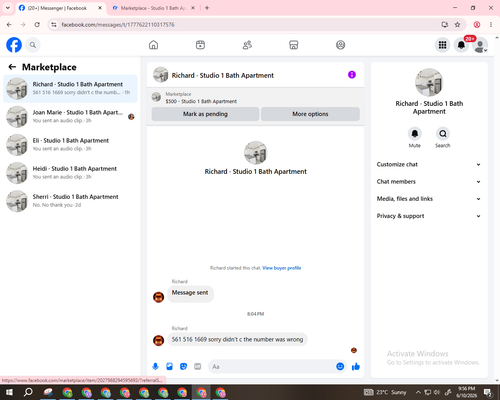Choose a GIF from the GIF icon
Viewport: 500px width, 400px height.
[x=198, y=367]
